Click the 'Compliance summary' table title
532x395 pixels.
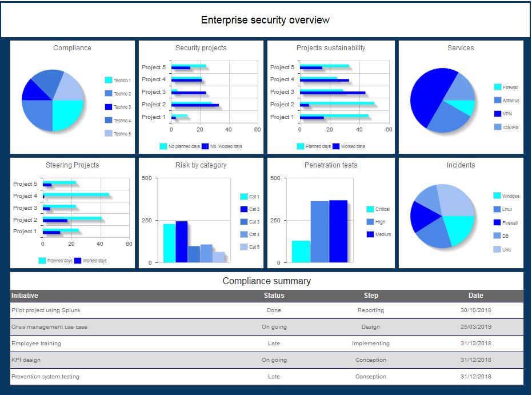267,281
